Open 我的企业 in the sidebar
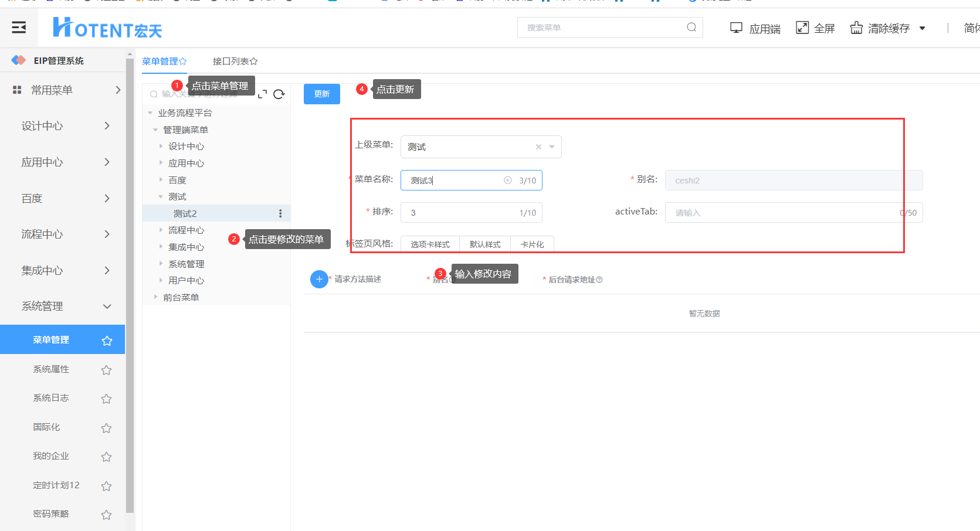The width and height of the screenshot is (980, 531). point(51,456)
